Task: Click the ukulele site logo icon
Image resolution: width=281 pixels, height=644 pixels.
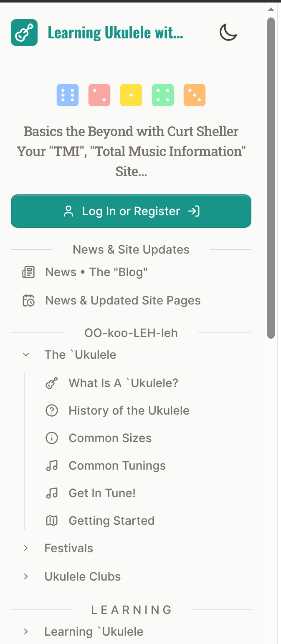Action: 24,32
